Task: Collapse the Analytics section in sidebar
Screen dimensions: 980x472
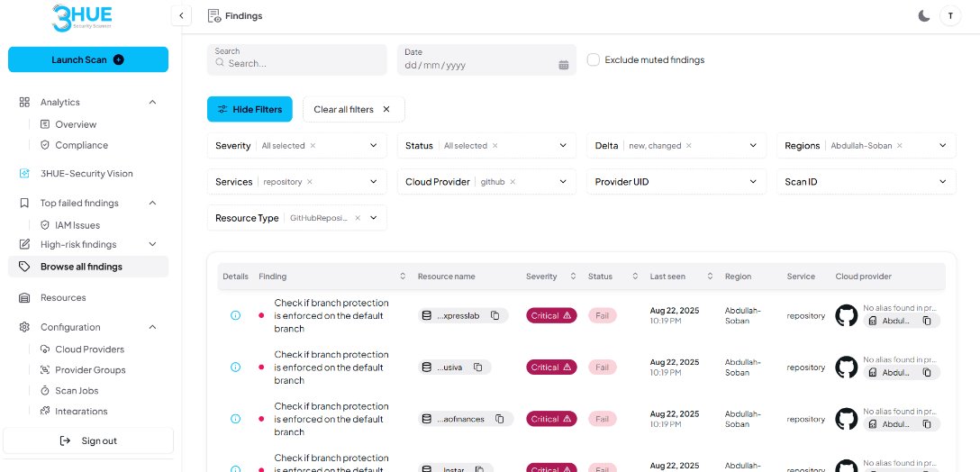Action: click(x=152, y=103)
